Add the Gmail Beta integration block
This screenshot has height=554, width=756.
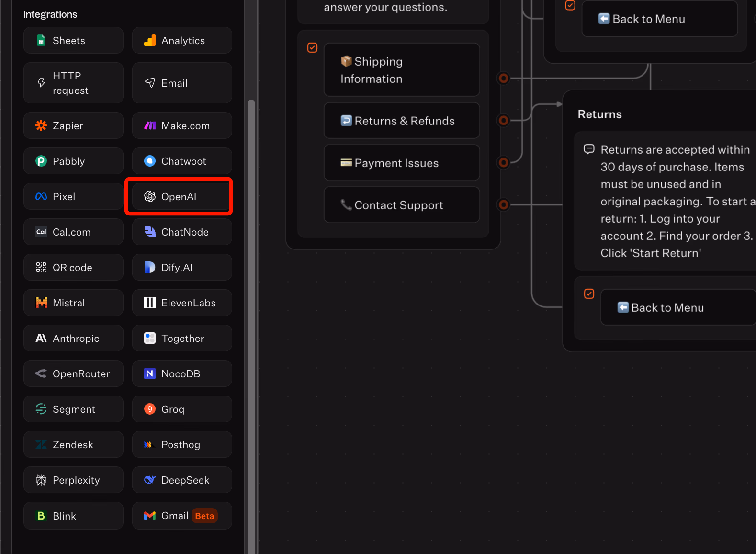[182, 516]
